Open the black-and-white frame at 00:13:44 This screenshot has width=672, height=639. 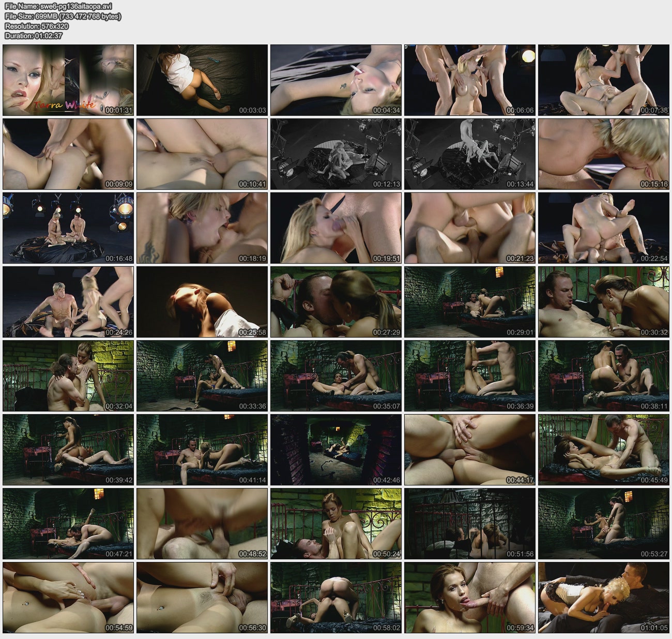point(469,154)
